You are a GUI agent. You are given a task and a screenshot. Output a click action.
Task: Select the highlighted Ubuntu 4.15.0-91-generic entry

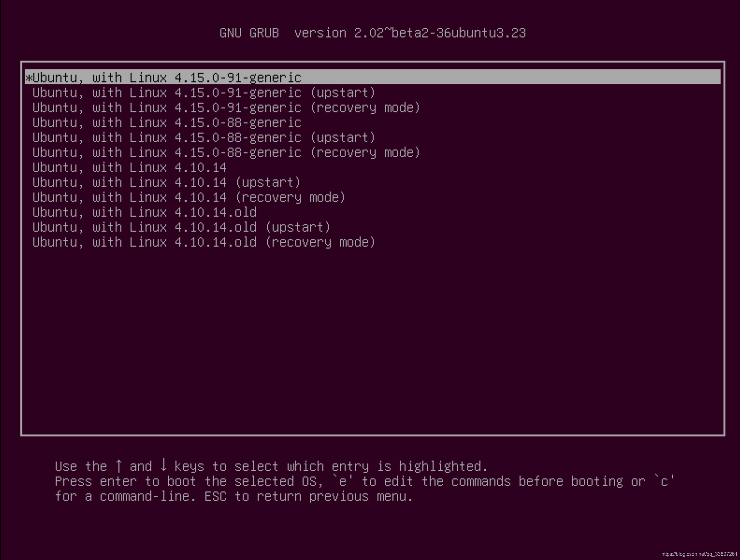coord(164,77)
